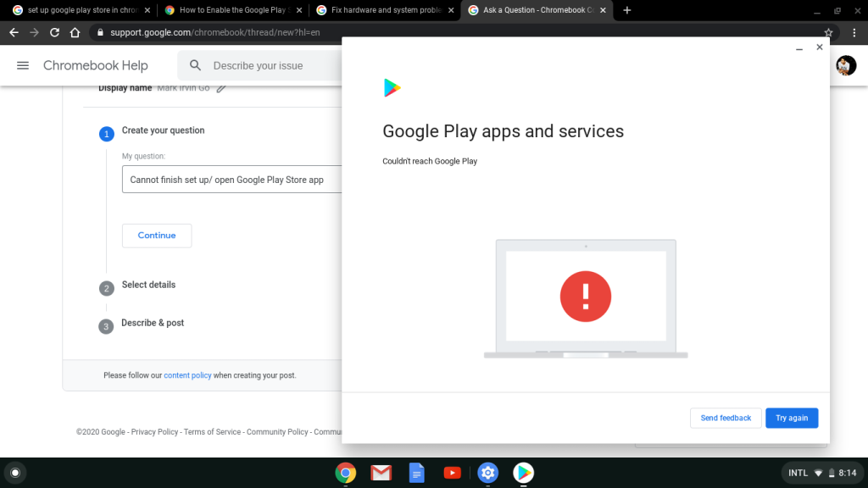Screen dimensions: 868x488
Task: Open YouTube from the shelf
Action: point(453,473)
